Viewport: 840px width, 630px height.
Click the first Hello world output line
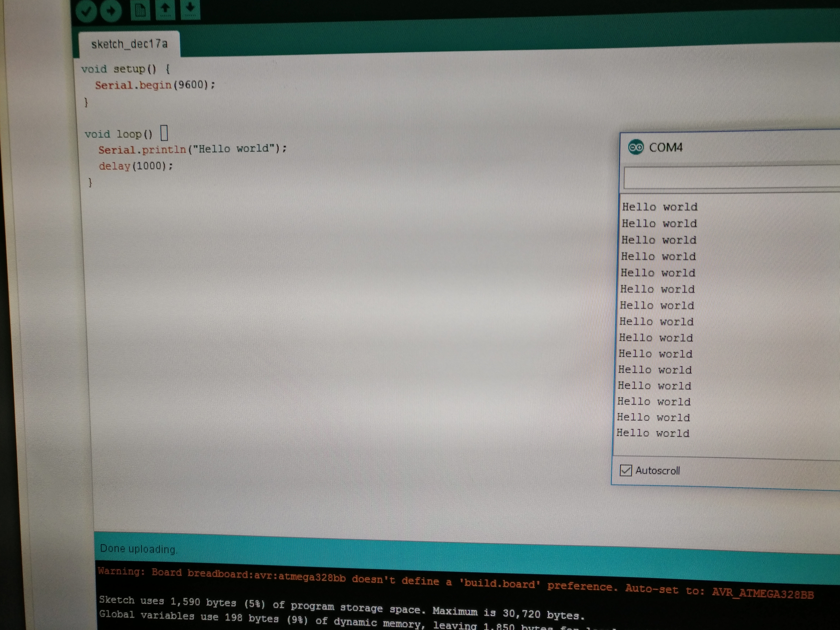[x=660, y=207]
